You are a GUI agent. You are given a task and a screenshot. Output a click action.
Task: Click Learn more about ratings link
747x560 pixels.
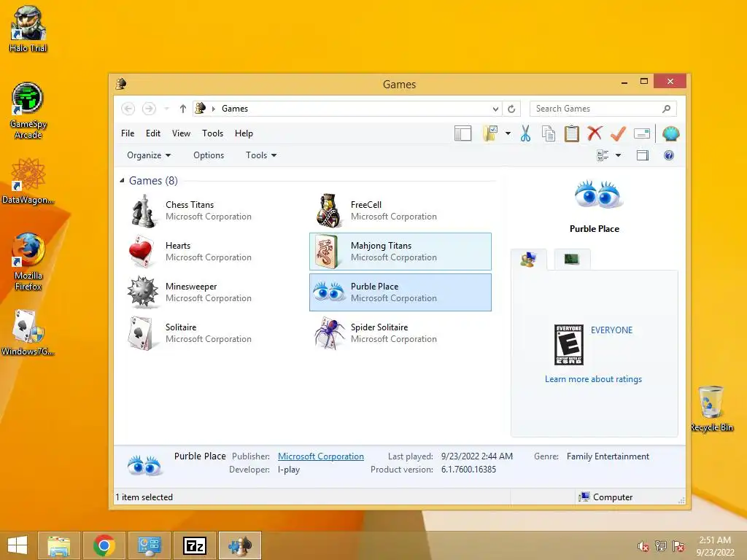pyautogui.click(x=593, y=379)
